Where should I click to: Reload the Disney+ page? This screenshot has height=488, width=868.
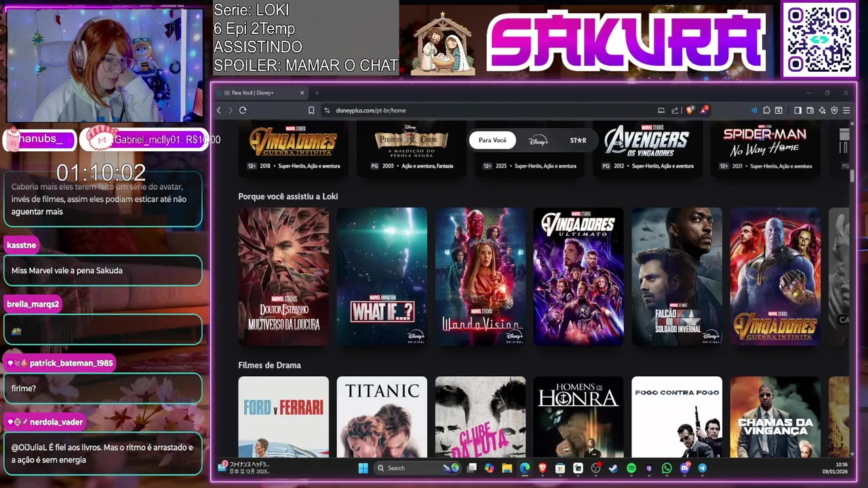click(243, 110)
